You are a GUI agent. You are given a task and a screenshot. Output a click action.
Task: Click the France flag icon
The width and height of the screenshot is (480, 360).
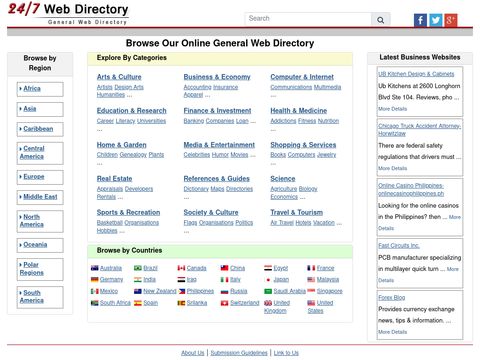pos(311,268)
